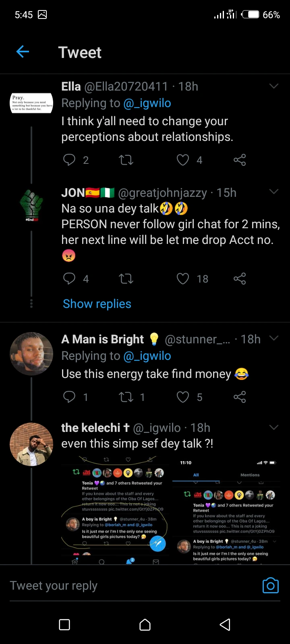Retweet JON's tweet about Acct no.
The height and width of the screenshot is (644, 290).
[x=126, y=279]
